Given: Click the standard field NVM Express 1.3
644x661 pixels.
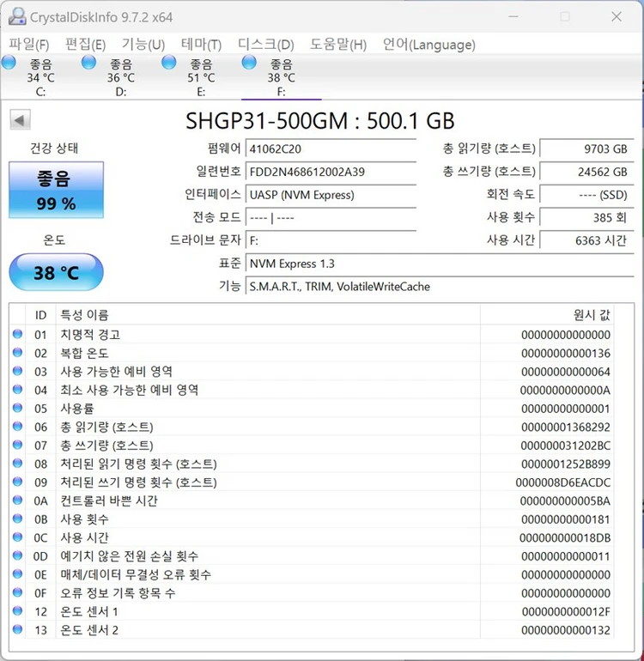Looking at the screenshot, I should pos(440,264).
